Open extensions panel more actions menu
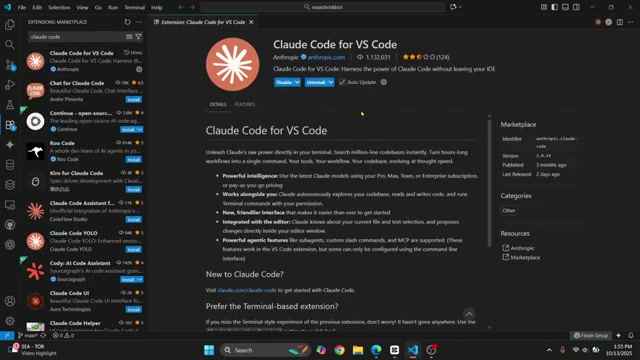 pos(138,22)
